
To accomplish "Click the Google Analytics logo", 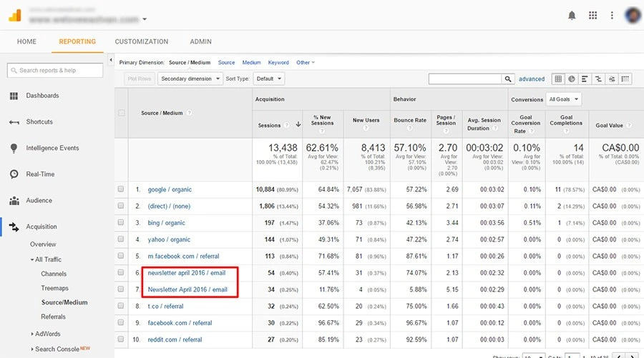I will 15,16.
